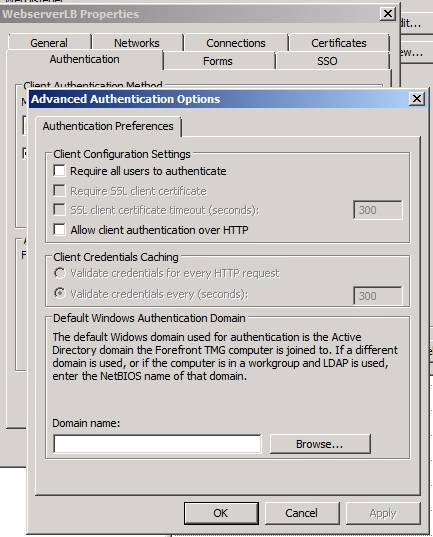Open the Forms tab

(218, 61)
